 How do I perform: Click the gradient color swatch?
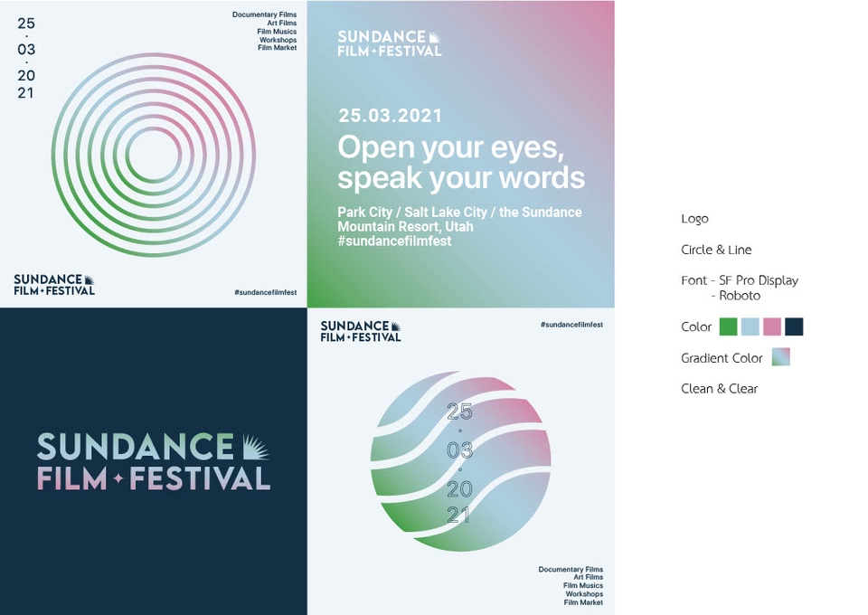(x=780, y=357)
